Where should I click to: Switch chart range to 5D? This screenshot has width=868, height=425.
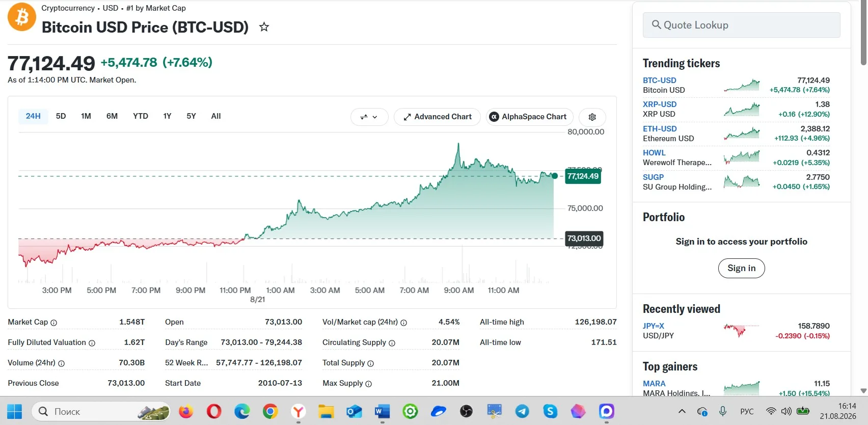click(x=61, y=116)
